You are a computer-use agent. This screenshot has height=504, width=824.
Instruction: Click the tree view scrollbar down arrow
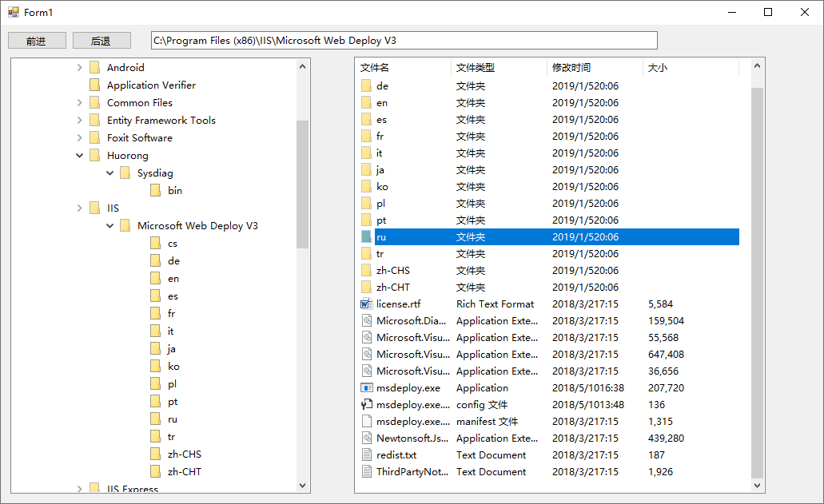302,486
